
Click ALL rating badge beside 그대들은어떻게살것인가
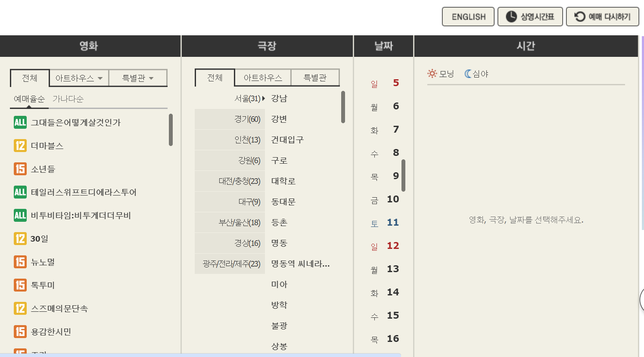click(20, 122)
